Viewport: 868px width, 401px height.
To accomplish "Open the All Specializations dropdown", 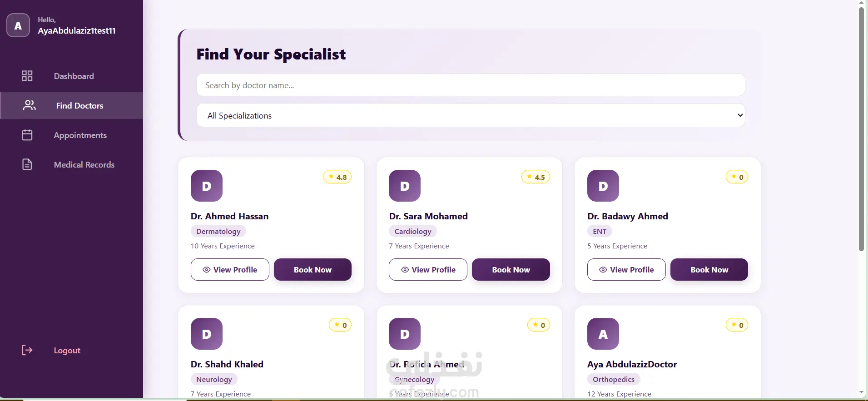I will [x=471, y=115].
